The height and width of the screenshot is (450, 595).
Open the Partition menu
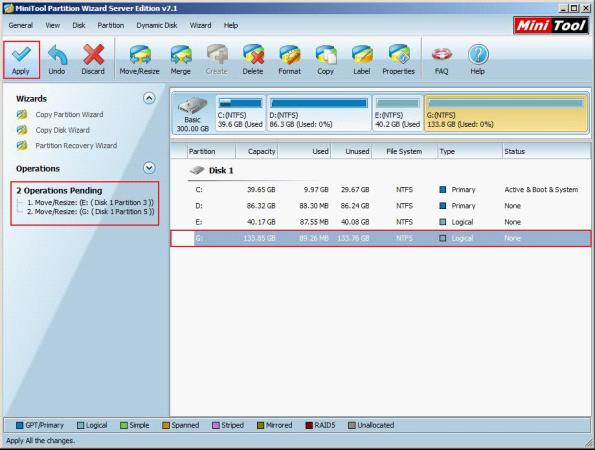111,25
